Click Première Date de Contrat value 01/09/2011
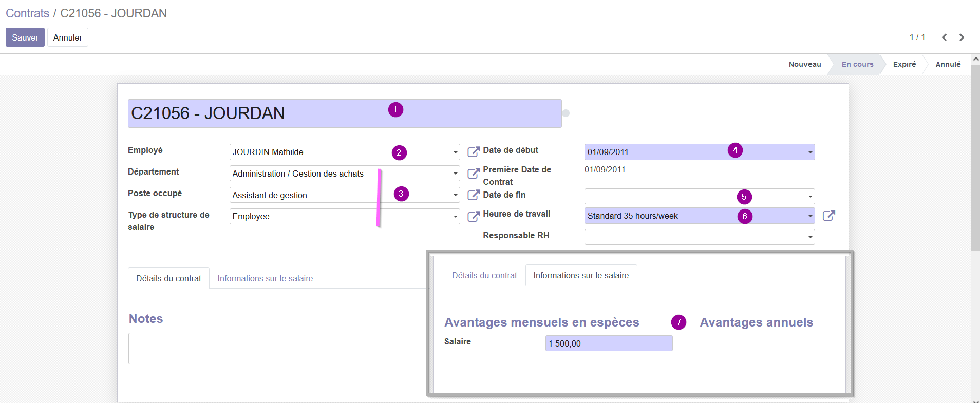 tap(605, 169)
